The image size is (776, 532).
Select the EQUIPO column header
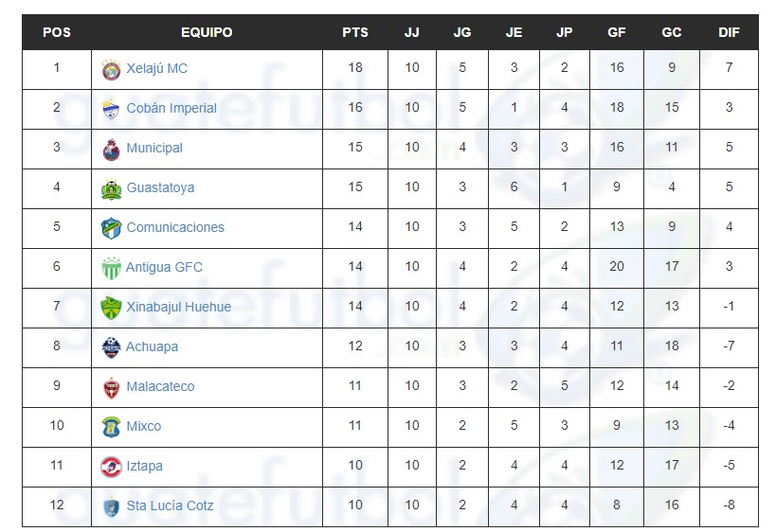pyautogui.click(x=207, y=32)
